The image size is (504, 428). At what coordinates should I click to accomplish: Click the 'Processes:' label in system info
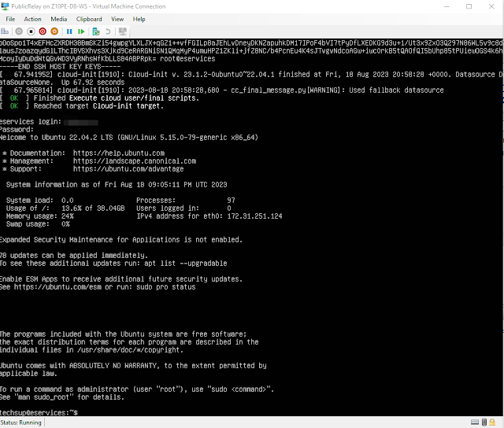156,201
